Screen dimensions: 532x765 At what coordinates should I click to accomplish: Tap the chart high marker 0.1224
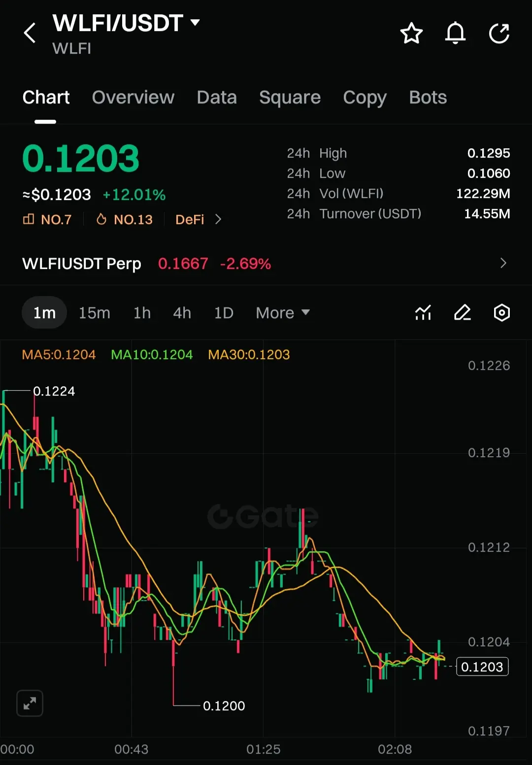point(54,391)
